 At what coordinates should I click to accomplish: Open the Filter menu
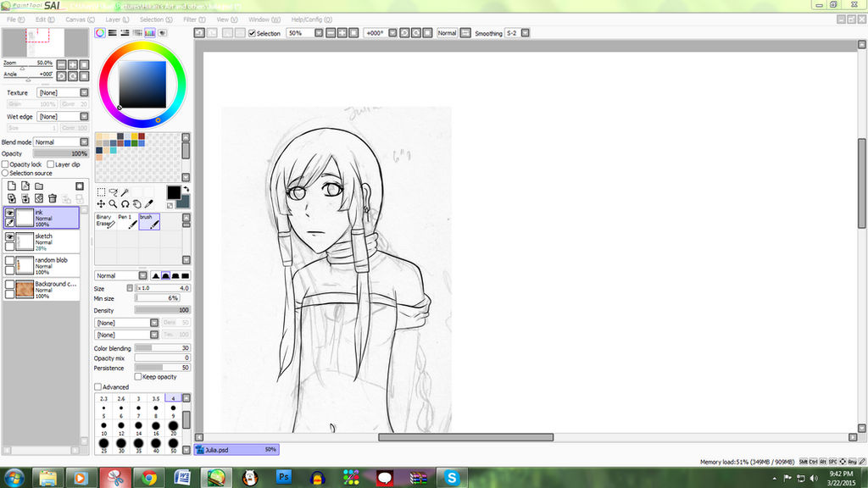pyautogui.click(x=194, y=19)
